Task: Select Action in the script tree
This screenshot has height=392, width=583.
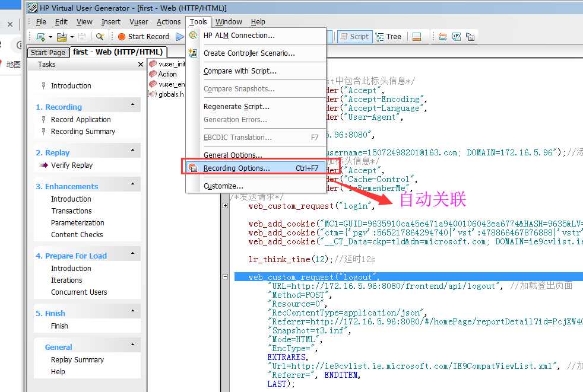Action: click(167, 74)
